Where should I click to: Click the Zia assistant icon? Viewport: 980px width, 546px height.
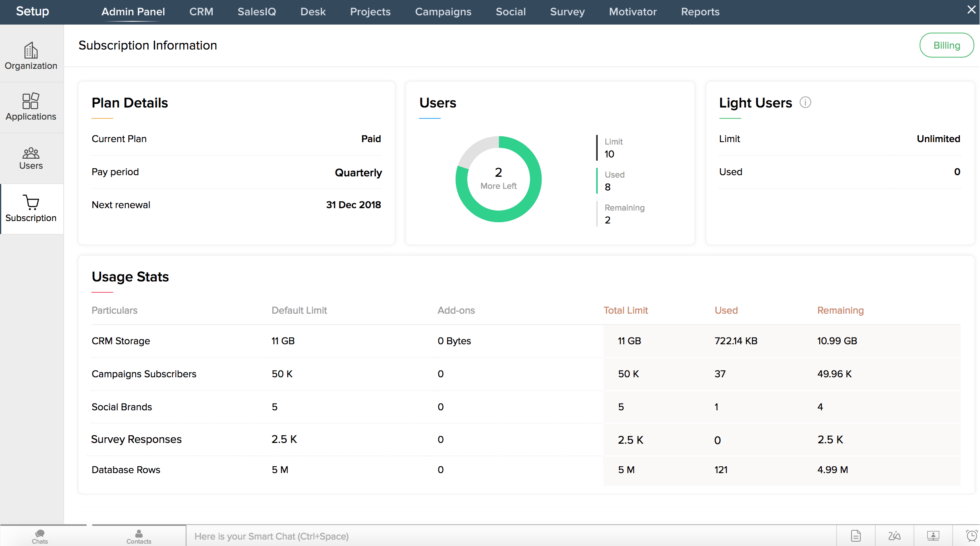tap(894, 536)
